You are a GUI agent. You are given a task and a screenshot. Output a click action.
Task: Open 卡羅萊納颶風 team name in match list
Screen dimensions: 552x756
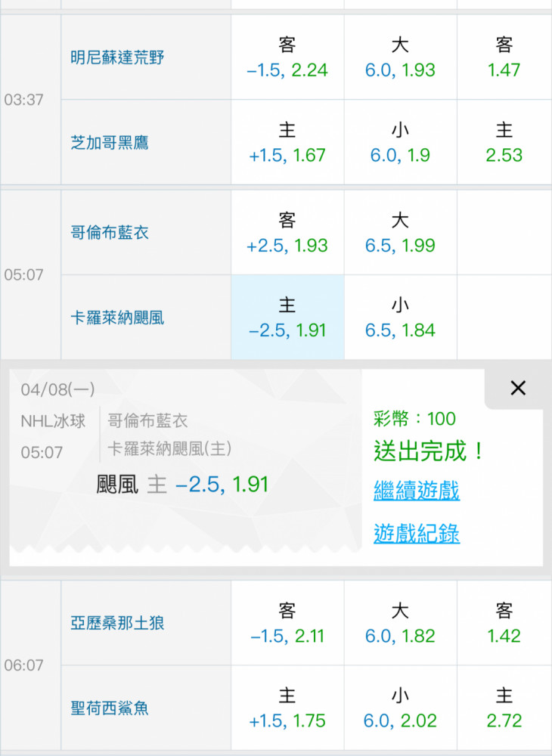(x=116, y=318)
